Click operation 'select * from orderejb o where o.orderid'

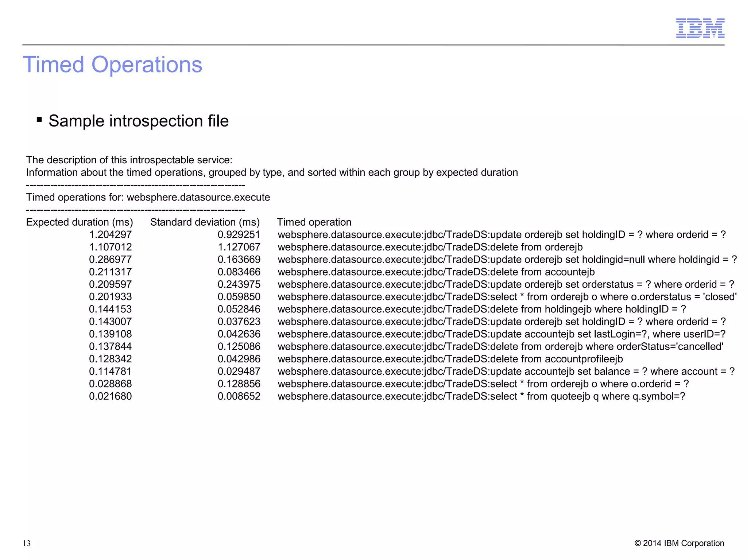point(483,384)
